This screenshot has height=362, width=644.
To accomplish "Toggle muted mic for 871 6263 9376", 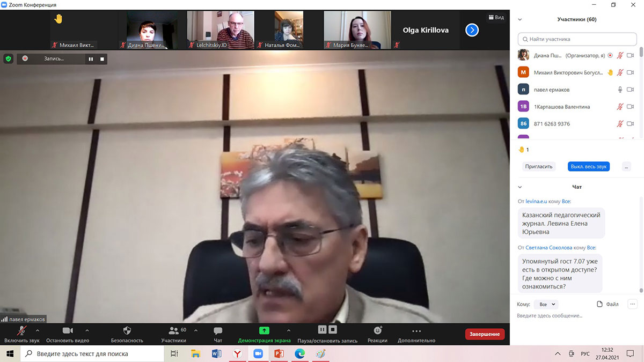I will click(x=620, y=124).
